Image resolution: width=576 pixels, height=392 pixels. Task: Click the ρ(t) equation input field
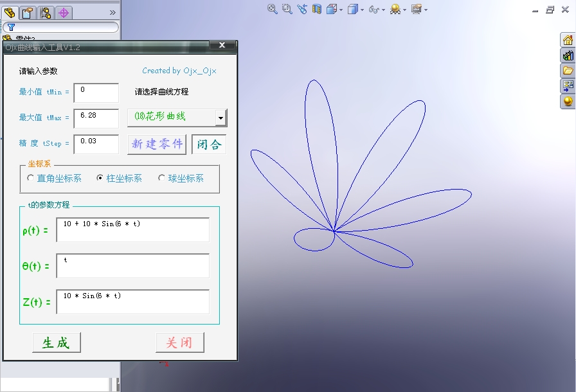pyautogui.click(x=132, y=230)
